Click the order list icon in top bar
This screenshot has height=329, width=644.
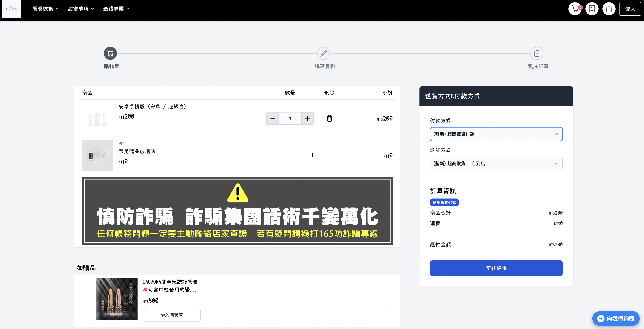pos(592,9)
